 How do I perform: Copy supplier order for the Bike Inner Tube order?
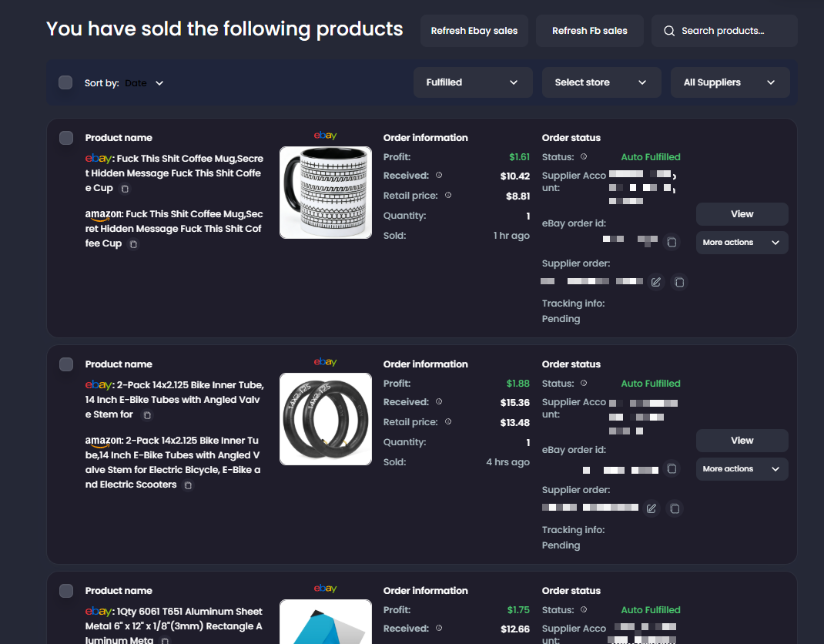coord(675,508)
